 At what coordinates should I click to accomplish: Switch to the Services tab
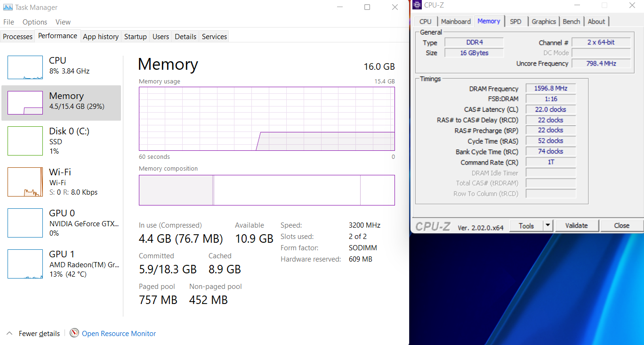(214, 36)
